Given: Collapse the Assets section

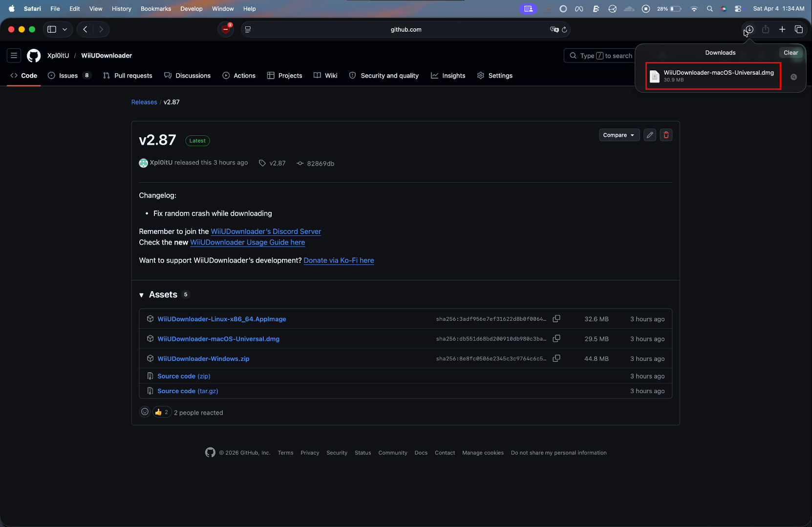Looking at the screenshot, I should click(x=142, y=295).
